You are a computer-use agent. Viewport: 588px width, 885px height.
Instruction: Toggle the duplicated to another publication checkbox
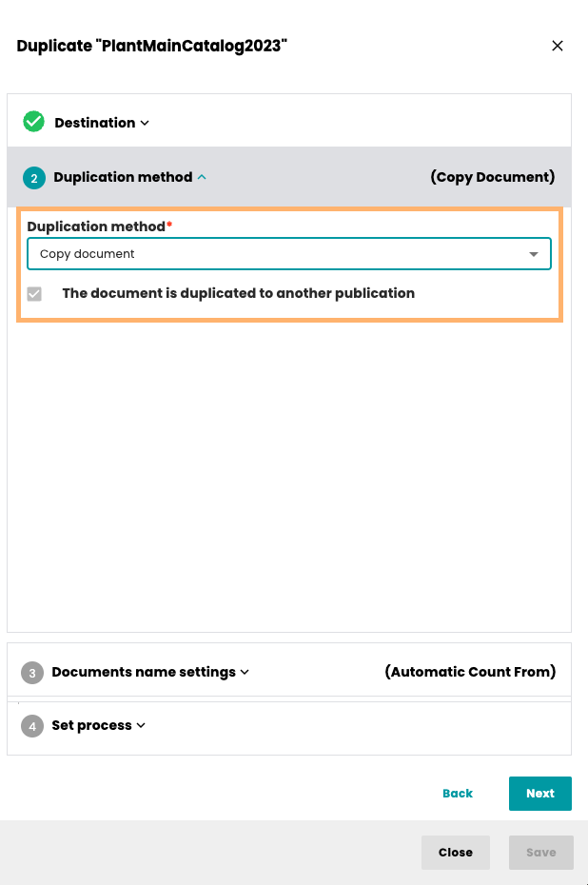coord(34,293)
